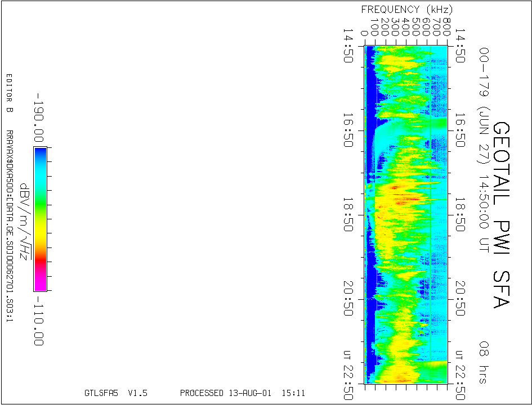Click the FREQUENCY (kHz) axis label
This screenshot has width=532, height=405.
(406, 10)
